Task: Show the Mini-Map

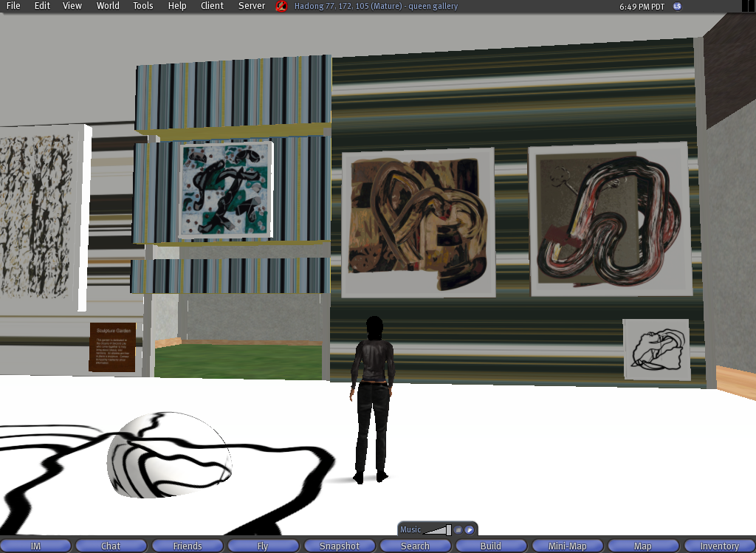Action: (568, 546)
